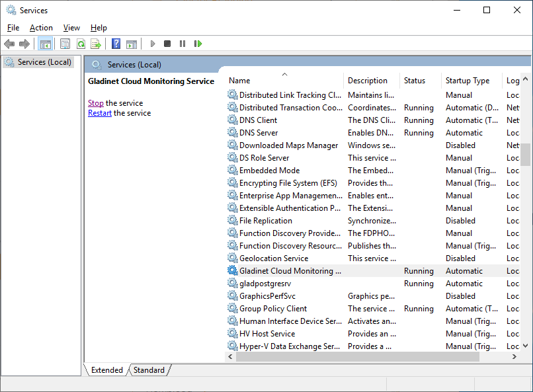Click gear icon of Gladinet Cloud Monitoring row

tap(233, 271)
